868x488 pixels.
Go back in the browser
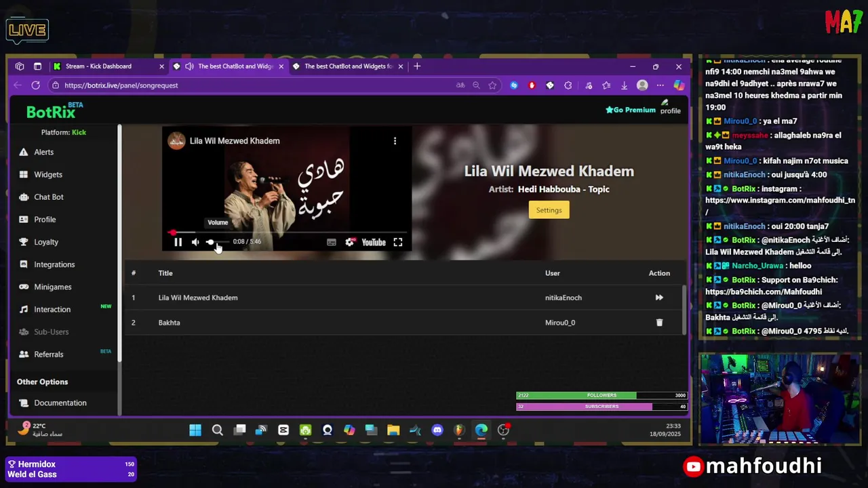point(17,85)
